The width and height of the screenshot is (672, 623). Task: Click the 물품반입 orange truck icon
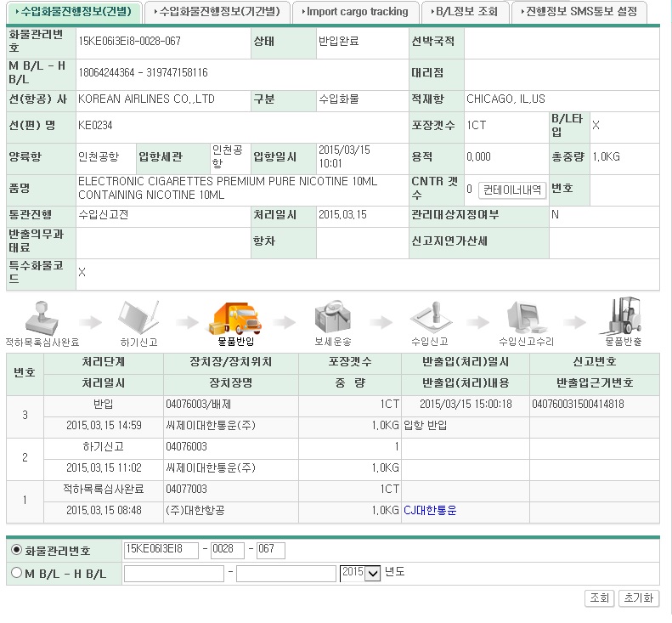pos(235,319)
